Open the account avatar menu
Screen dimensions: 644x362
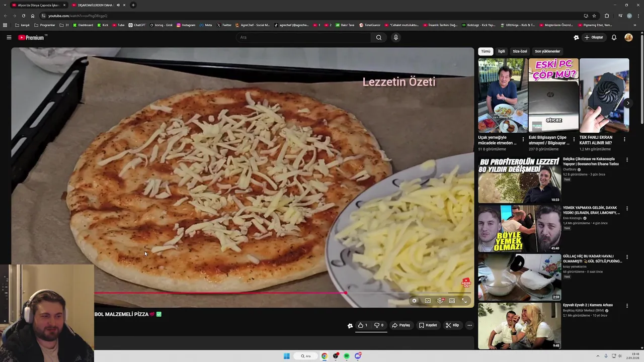[628, 37]
